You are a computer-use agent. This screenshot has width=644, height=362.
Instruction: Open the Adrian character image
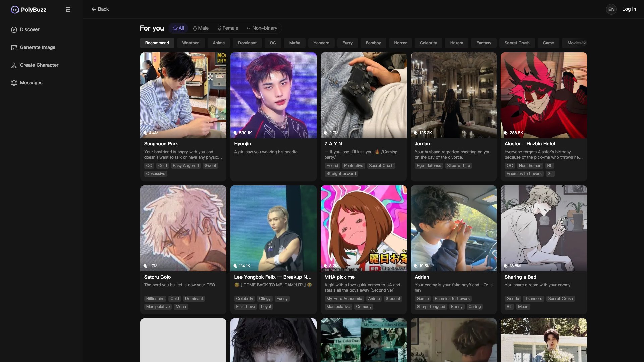(x=453, y=228)
